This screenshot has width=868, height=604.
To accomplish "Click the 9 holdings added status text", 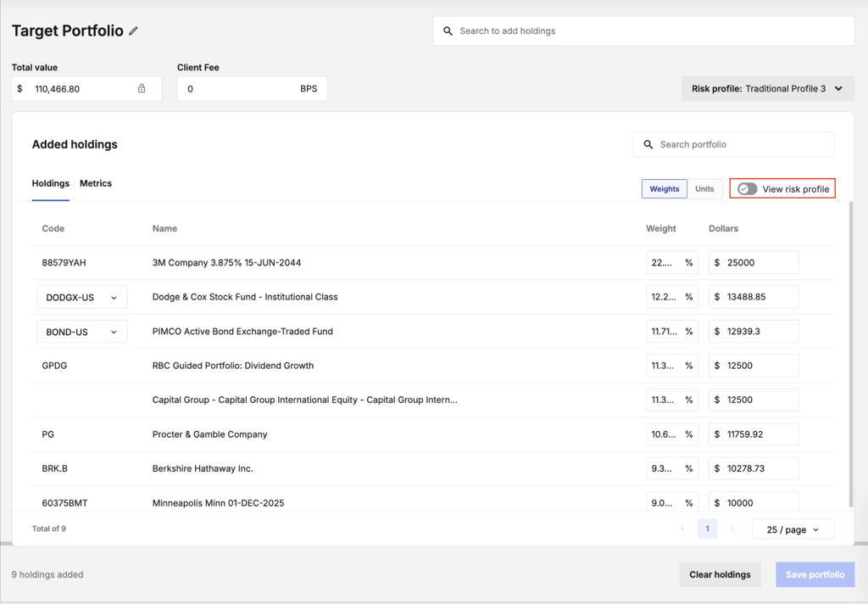I will pyautogui.click(x=47, y=574).
